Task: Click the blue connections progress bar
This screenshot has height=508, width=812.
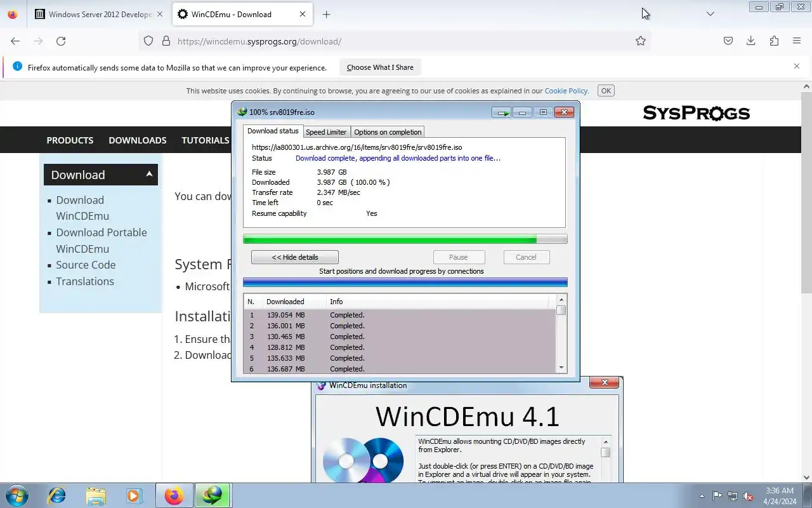Action: 405,283
